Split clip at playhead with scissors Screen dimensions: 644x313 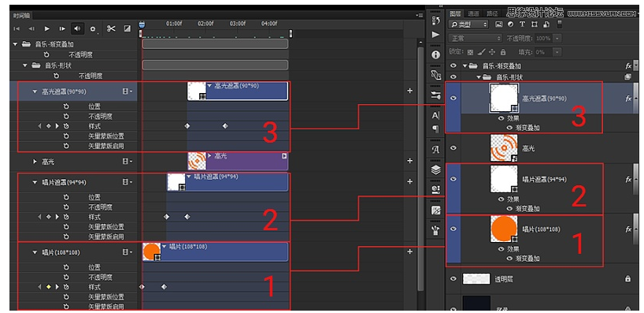point(111,28)
